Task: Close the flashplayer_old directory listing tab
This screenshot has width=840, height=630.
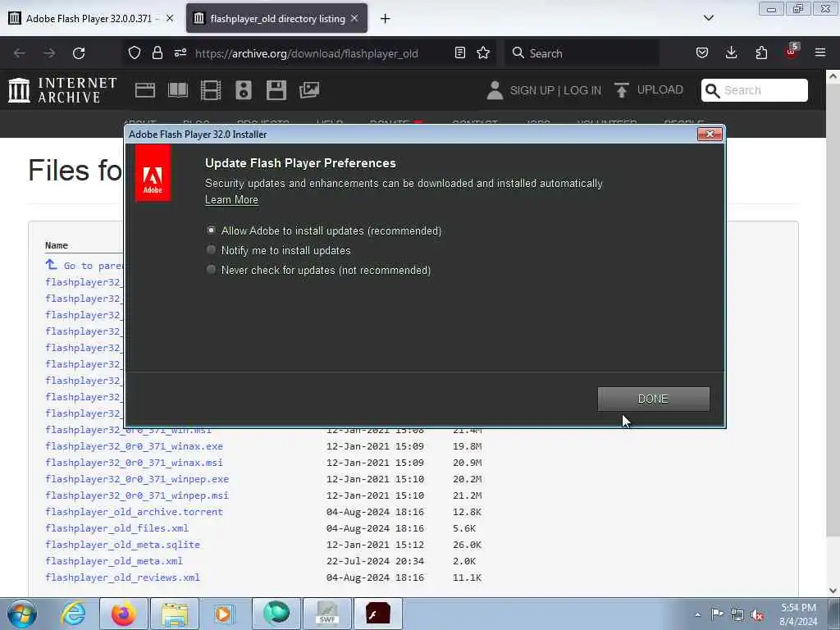Action: coord(354,18)
